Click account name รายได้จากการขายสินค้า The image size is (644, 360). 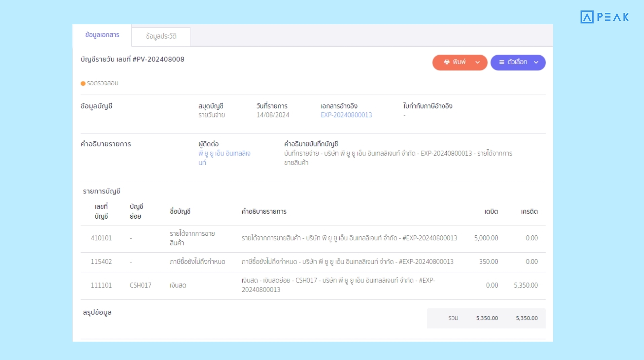coord(192,238)
